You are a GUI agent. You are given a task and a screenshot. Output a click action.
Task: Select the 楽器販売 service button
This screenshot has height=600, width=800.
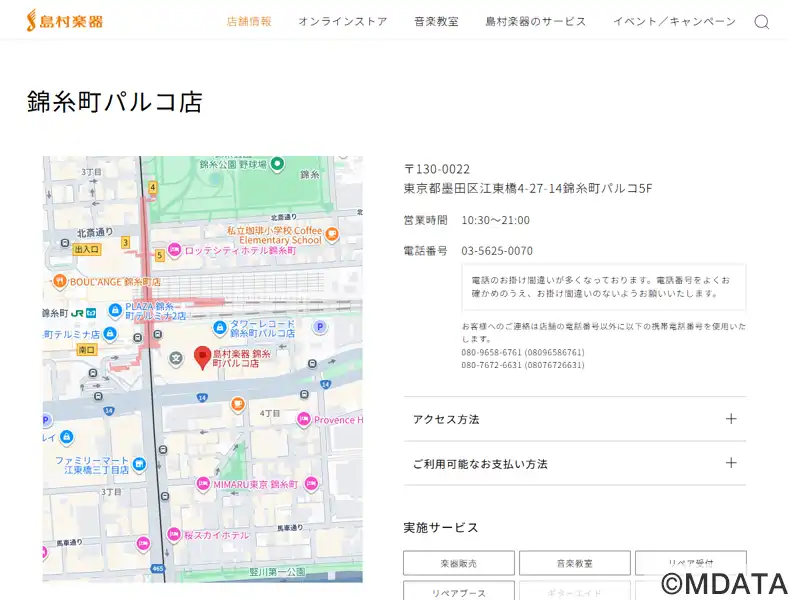[x=459, y=563]
